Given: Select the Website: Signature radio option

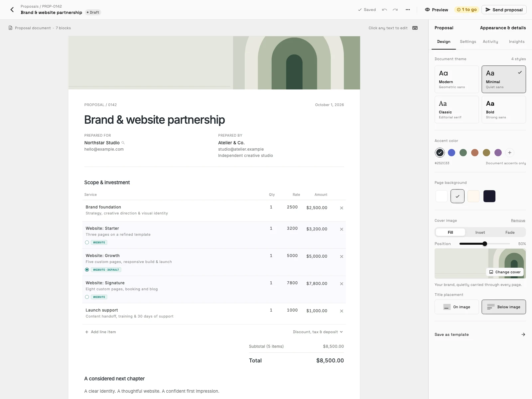Looking at the screenshot, I should [x=87, y=297].
